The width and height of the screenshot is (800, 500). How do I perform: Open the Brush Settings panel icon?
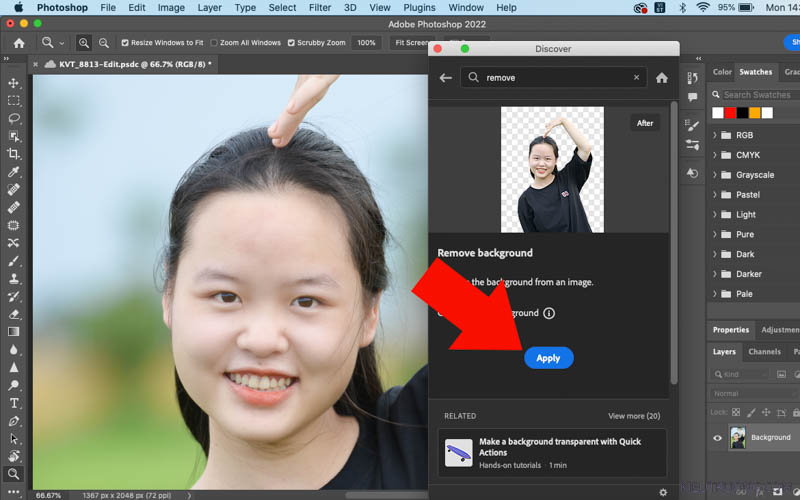692,126
